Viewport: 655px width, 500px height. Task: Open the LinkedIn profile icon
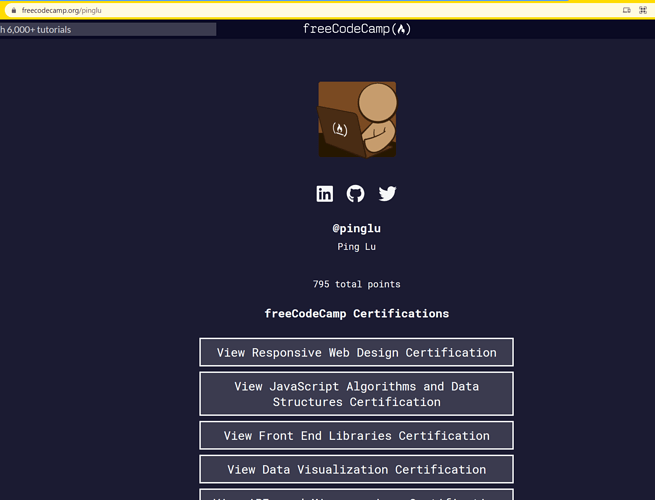[x=325, y=194]
